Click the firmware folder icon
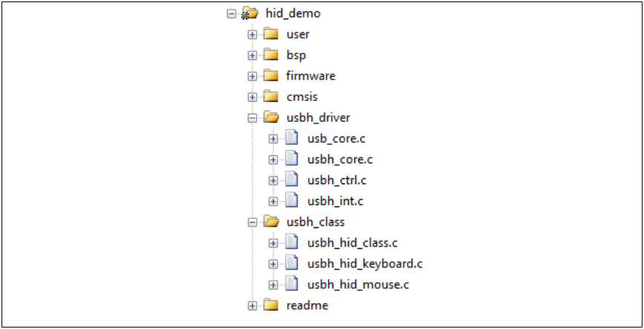 (x=271, y=76)
